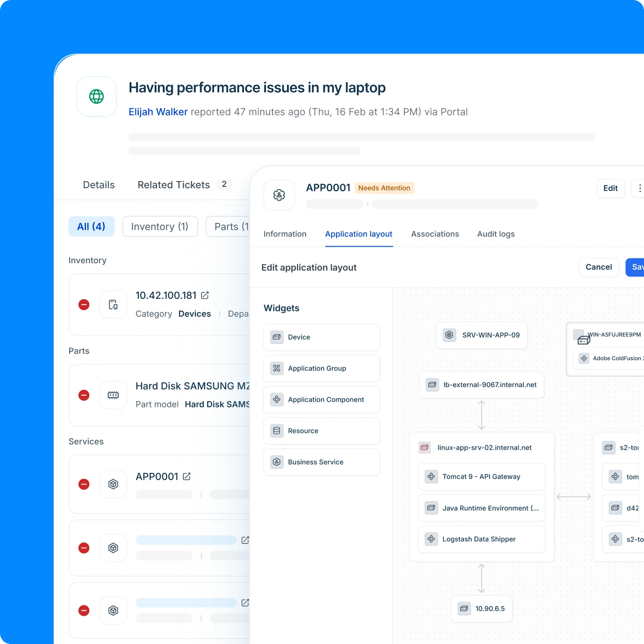Switch to Related Tickets tab
This screenshot has width=644, height=644.
tap(174, 185)
